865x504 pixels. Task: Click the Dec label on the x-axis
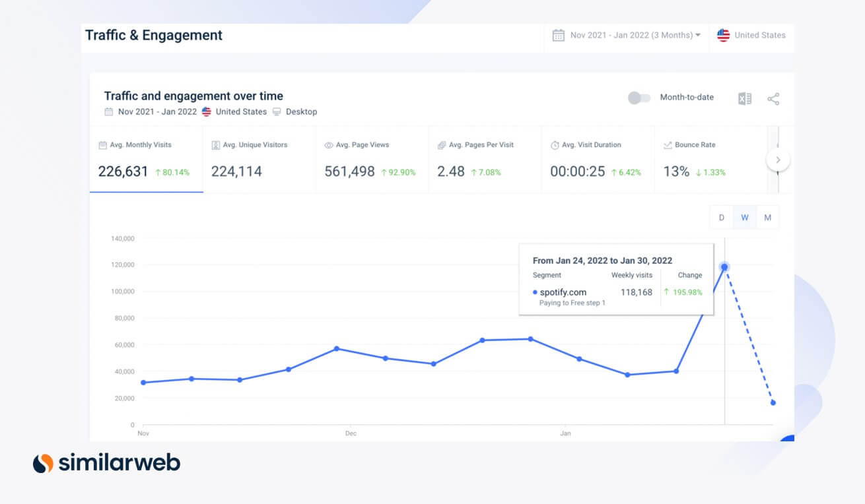coord(351,433)
